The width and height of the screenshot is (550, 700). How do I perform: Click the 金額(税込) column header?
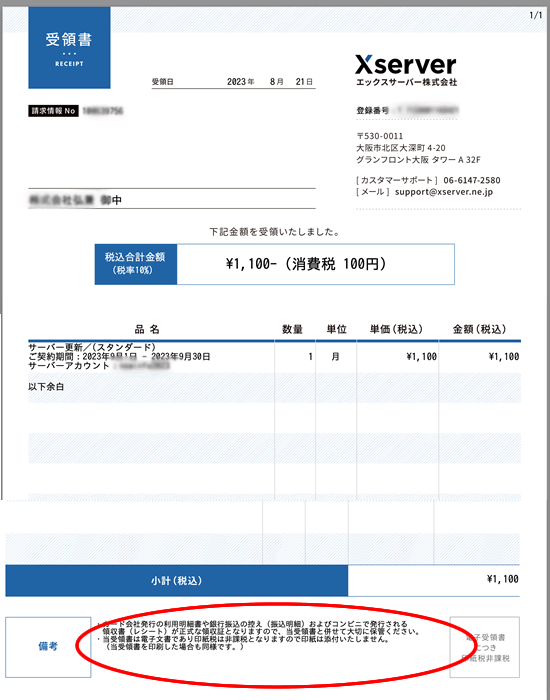coord(479,329)
